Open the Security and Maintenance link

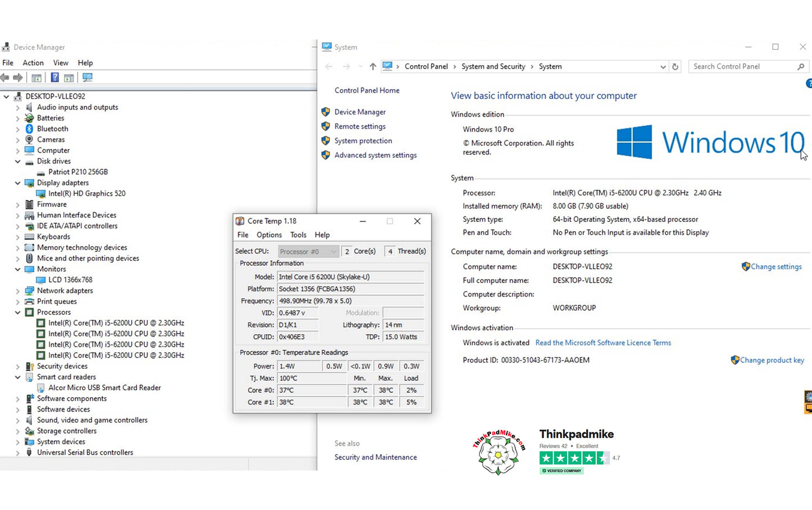point(375,457)
